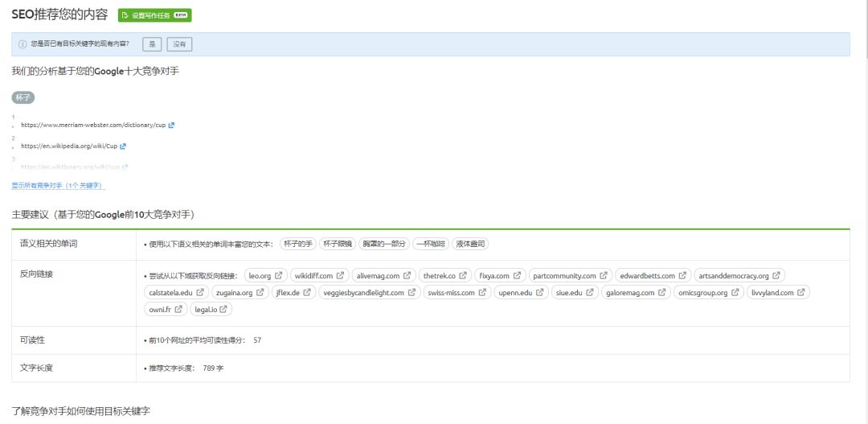Expand 显示所有竞争对手 link
Screen dimensions: 868x424
58,186
